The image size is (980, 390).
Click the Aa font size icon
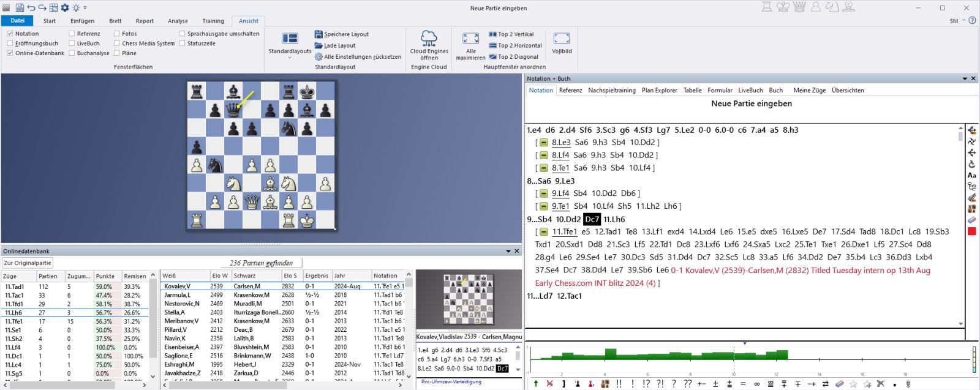[971, 175]
